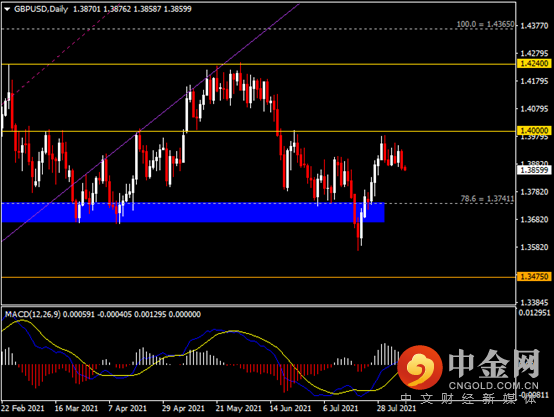Viewport: 554px width, 417px height.
Task: Click the 78.6 = 1.37411 Fibonacci label
Action: tap(487, 199)
